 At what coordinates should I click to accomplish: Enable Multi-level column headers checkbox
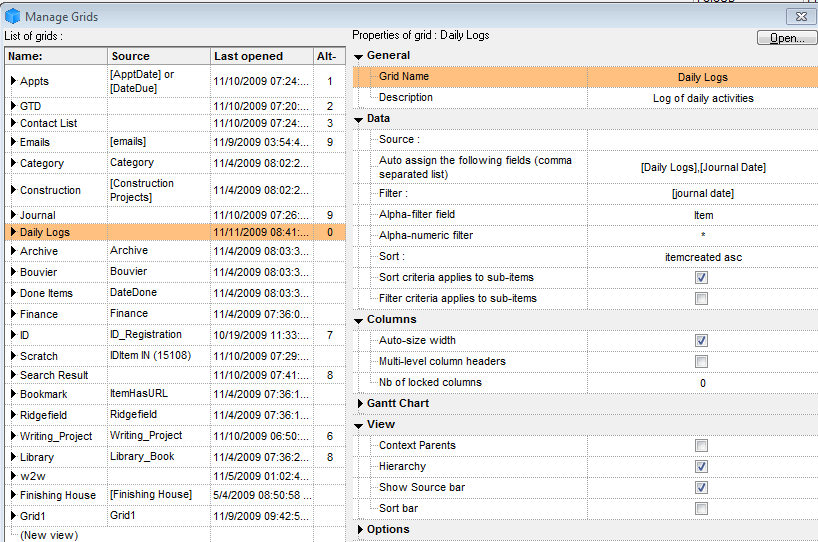(x=701, y=362)
